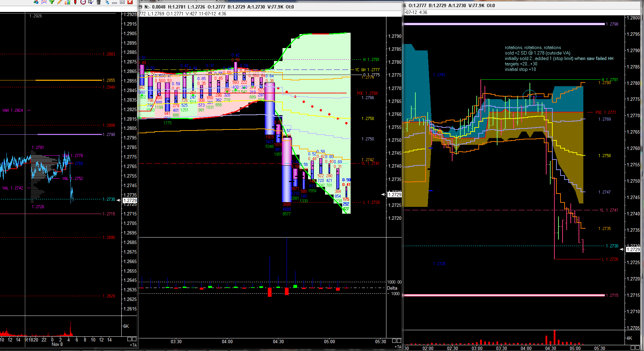Click +TA button under left chart
Viewport: 644px width, 351px height.
[x=133, y=345]
